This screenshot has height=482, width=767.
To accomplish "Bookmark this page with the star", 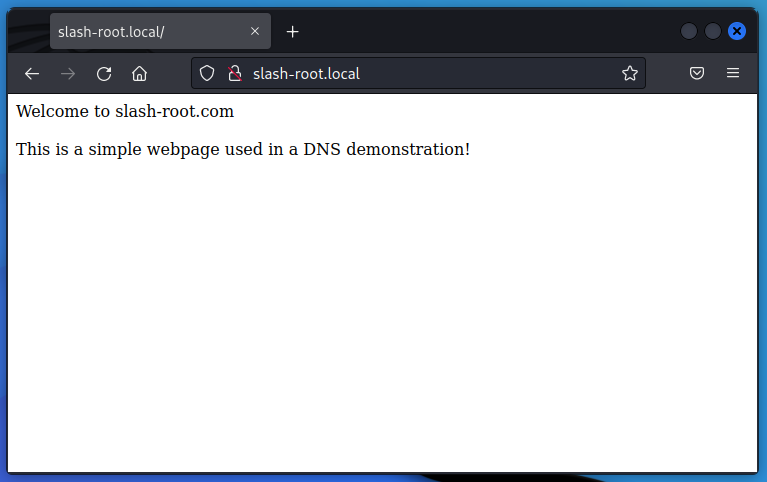I will tap(629, 73).
